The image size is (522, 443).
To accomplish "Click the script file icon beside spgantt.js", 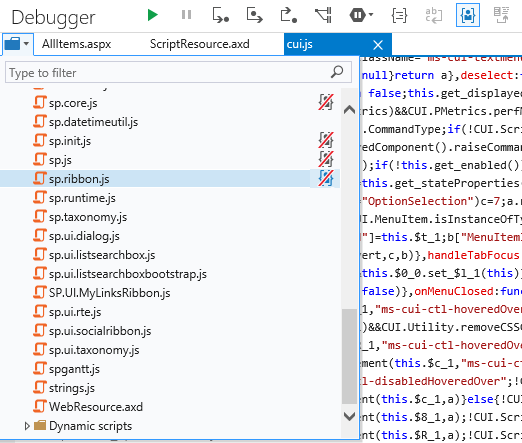I will click(39, 368).
